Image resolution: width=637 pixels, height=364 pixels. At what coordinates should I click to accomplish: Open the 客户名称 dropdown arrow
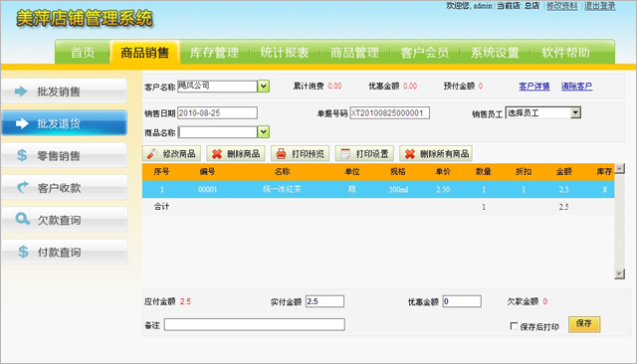(263, 87)
